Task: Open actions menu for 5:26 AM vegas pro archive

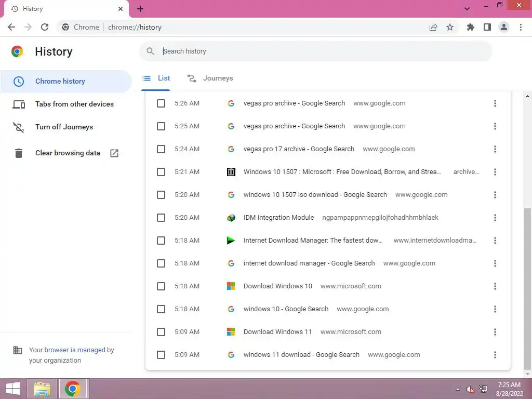Action: click(495, 103)
